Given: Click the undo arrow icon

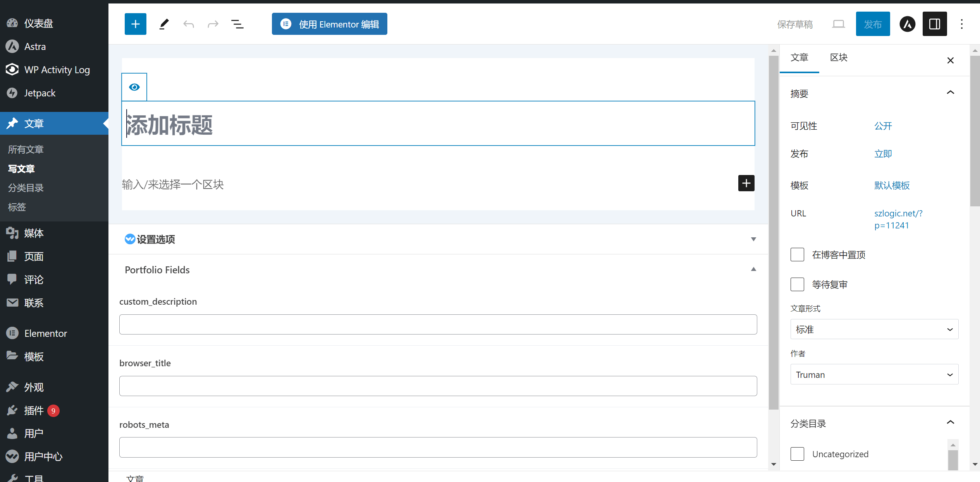Looking at the screenshot, I should tap(189, 24).
